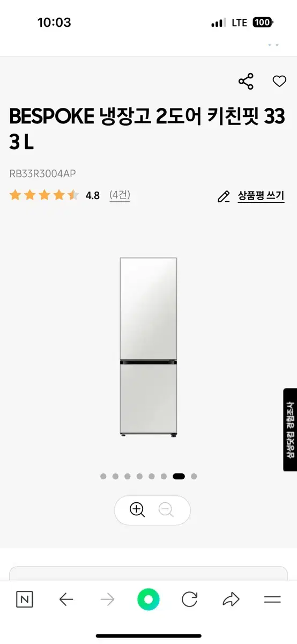Open the (4건) review count link

120,195
